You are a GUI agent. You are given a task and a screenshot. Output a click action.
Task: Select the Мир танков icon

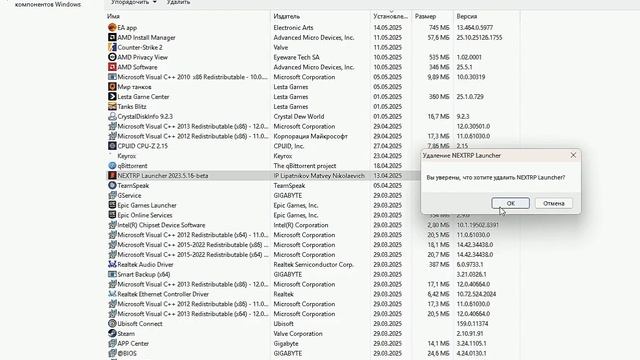click(112, 87)
